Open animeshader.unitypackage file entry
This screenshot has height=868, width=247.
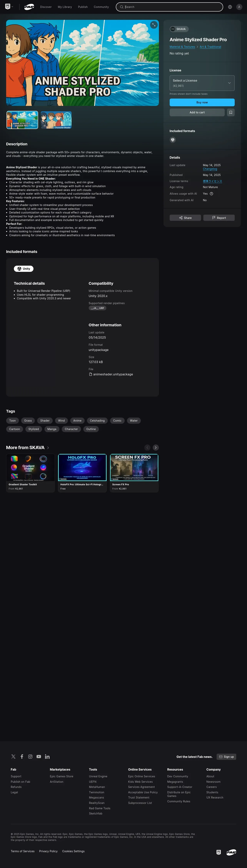pyautogui.click(x=111, y=374)
